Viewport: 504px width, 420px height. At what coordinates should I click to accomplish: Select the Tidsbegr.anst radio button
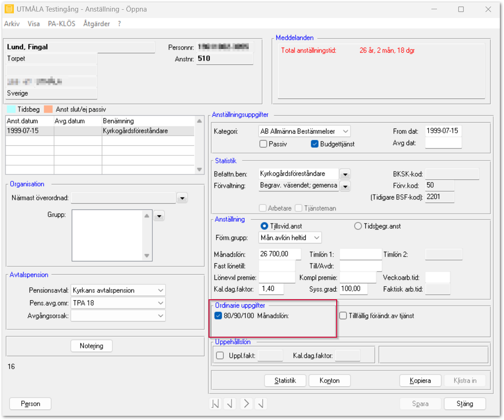coord(357,226)
